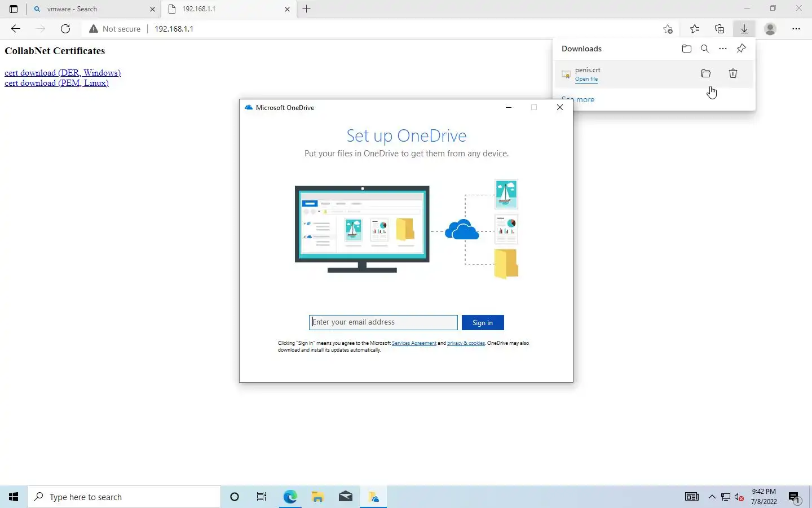
Task: Open the privacy & cookies link
Action: coord(466,343)
